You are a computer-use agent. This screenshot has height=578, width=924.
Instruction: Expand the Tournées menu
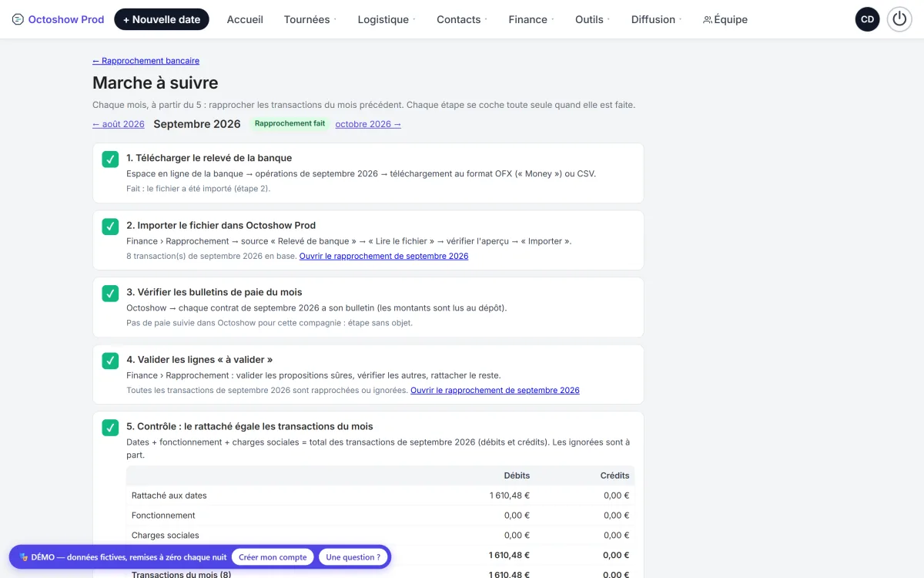coord(310,19)
